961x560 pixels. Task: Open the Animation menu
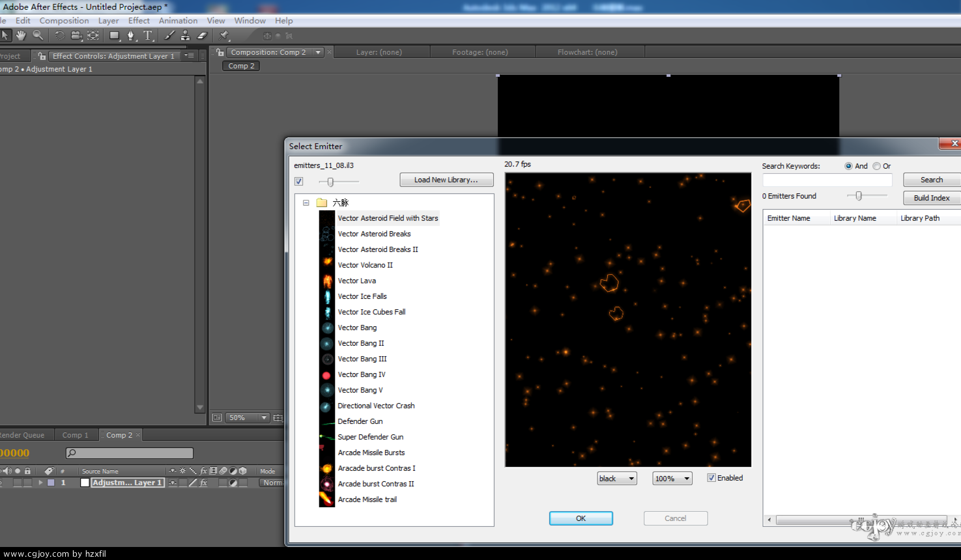(x=178, y=21)
